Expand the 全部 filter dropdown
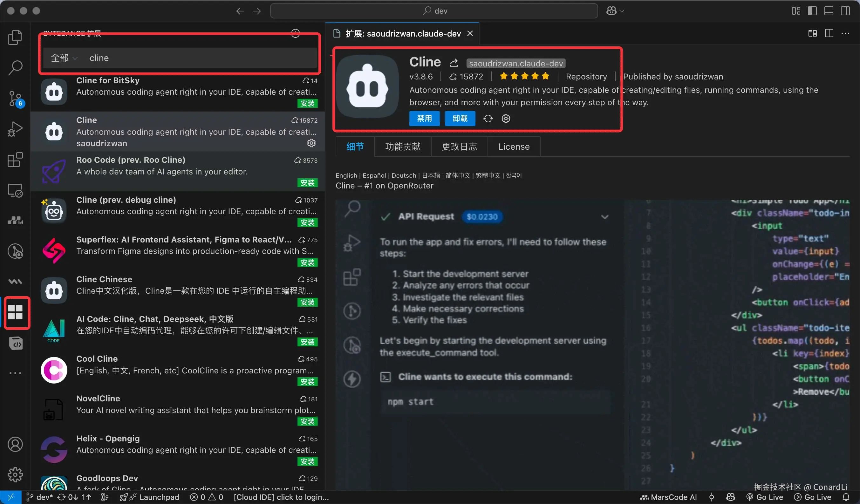This screenshot has width=860, height=504. [x=64, y=58]
